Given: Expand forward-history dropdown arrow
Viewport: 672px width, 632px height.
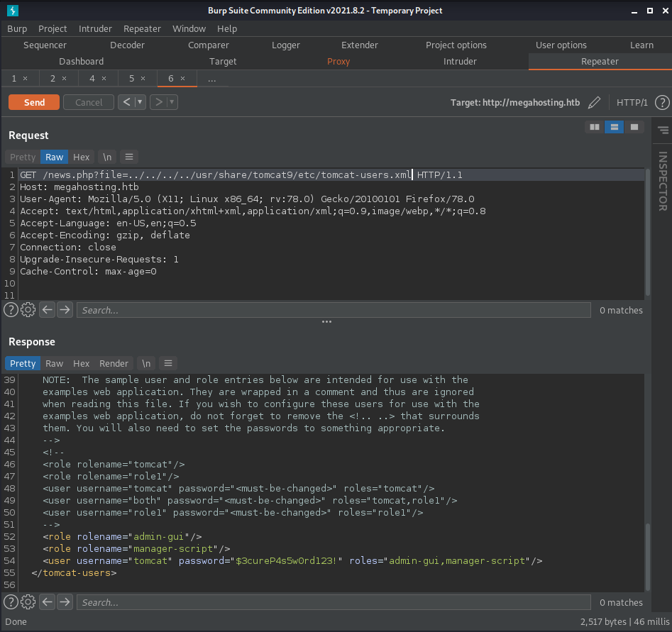Looking at the screenshot, I should 172,102.
